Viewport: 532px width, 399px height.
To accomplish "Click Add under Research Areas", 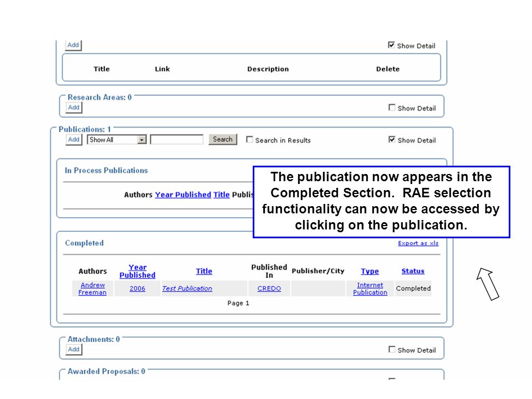I will click(x=74, y=108).
